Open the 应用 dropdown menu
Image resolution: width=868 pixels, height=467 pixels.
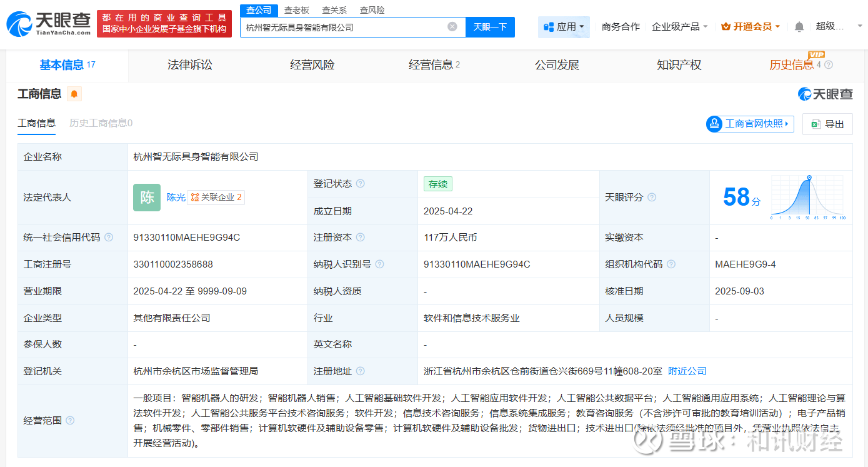point(564,27)
